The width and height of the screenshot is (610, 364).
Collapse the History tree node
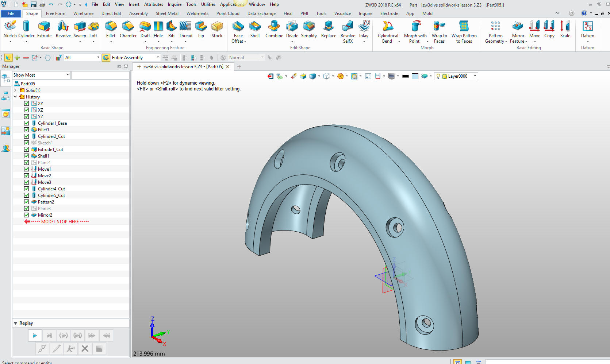tap(15, 97)
